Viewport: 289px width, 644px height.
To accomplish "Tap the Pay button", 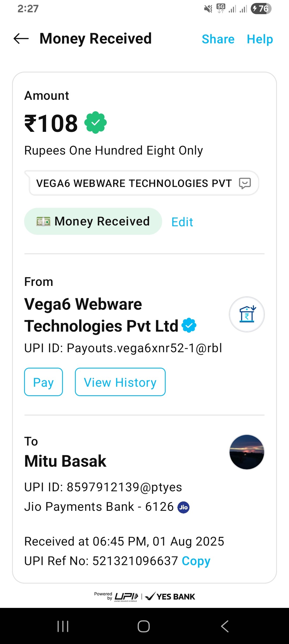I will coord(43,382).
